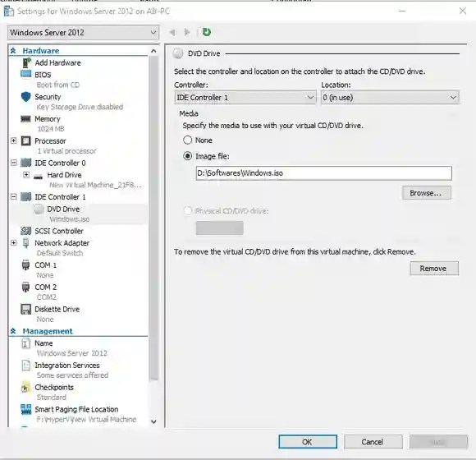Close the settings window

click(463, 11)
